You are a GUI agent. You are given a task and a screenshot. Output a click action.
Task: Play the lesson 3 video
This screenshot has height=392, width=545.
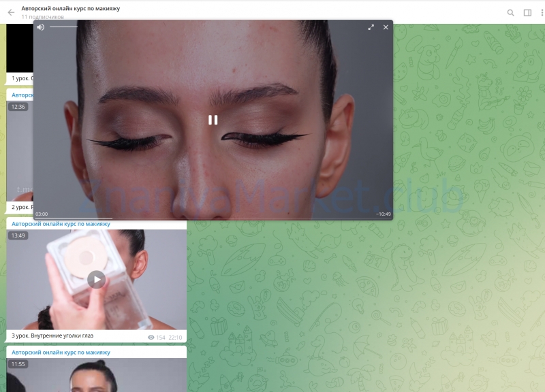point(97,279)
